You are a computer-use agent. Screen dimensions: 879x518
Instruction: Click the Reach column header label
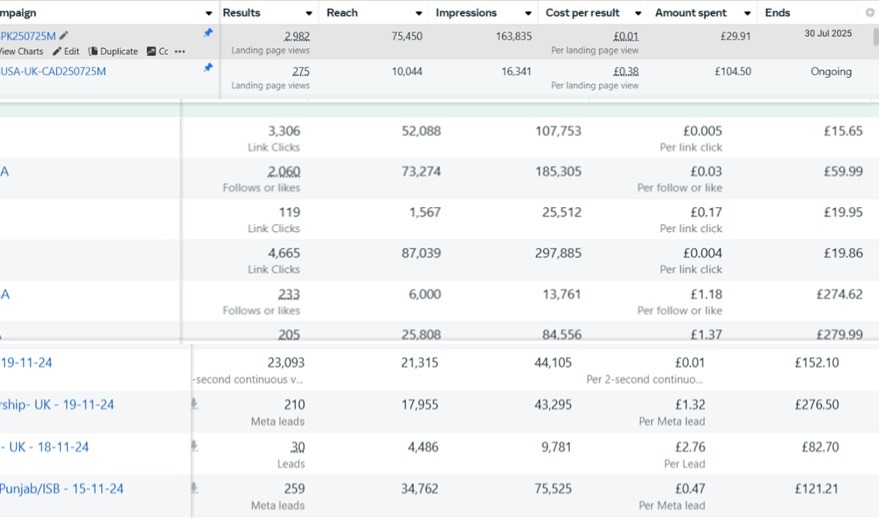coord(342,13)
